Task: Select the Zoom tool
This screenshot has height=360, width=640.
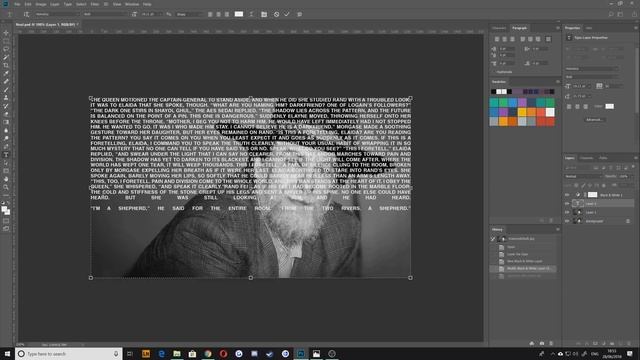Action: point(6,187)
